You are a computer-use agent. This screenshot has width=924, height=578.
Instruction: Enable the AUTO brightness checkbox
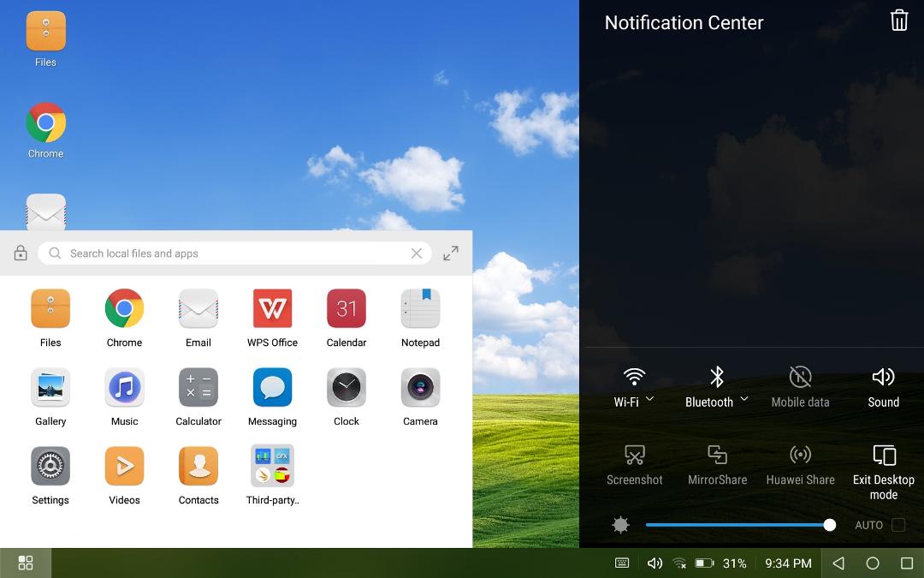tap(898, 525)
